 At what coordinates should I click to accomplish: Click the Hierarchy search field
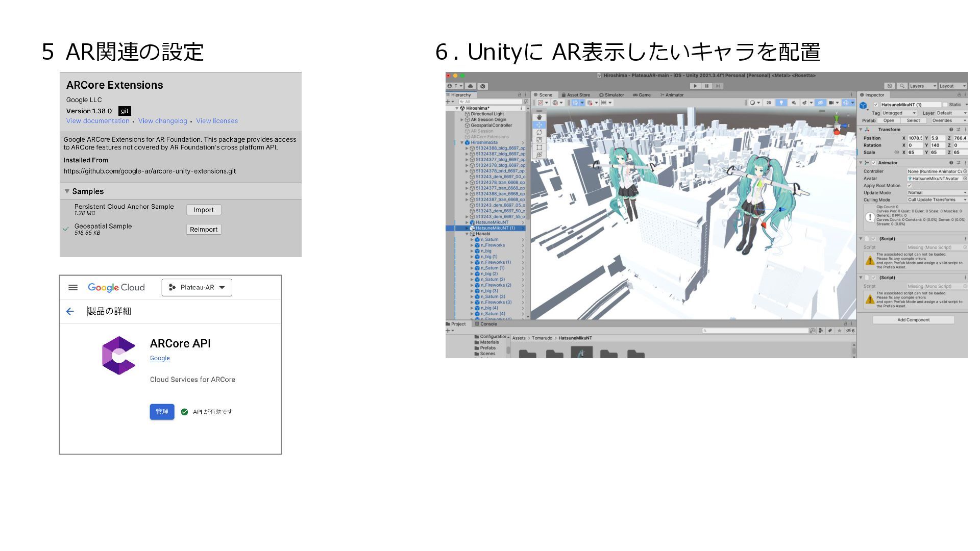click(x=491, y=102)
